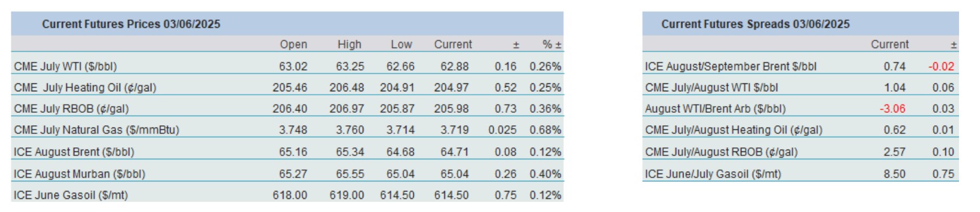Image resolution: width=980 pixels, height=212 pixels.
Task: Click the 62.88 current WTI price
Action: (x=455, y=66)
